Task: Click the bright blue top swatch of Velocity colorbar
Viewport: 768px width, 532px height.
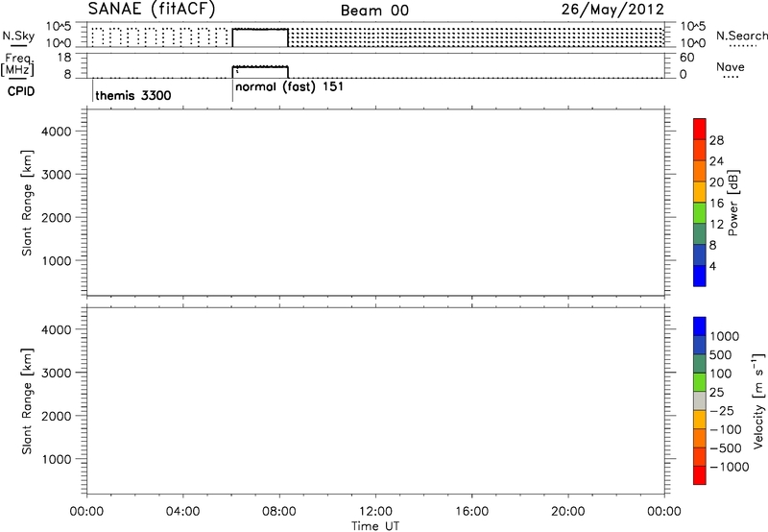Action: 700,326
